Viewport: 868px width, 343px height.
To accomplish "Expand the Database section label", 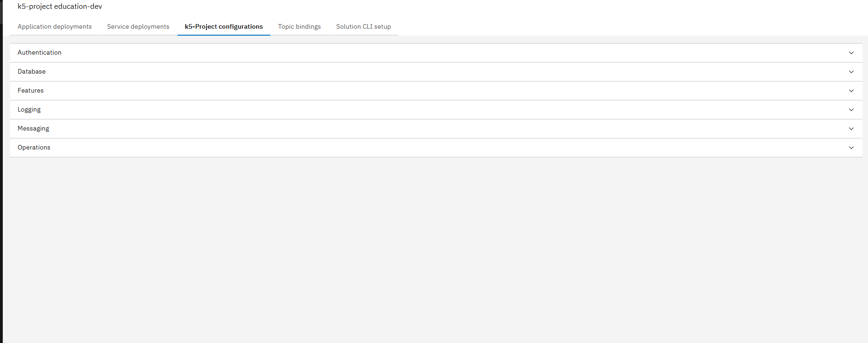I will (31, 72).
